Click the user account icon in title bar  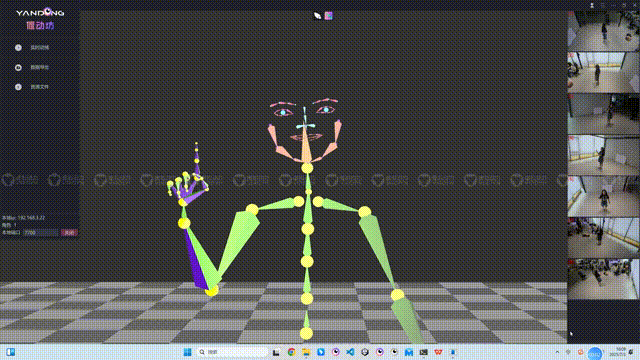tap(592, 5)
